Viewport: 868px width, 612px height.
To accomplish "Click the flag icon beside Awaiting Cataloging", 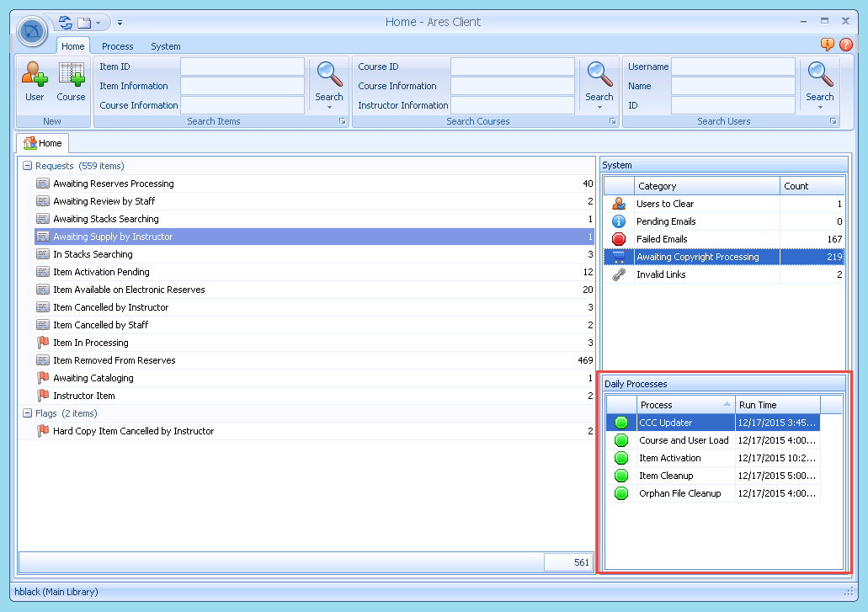I will (x=43, y=378).
